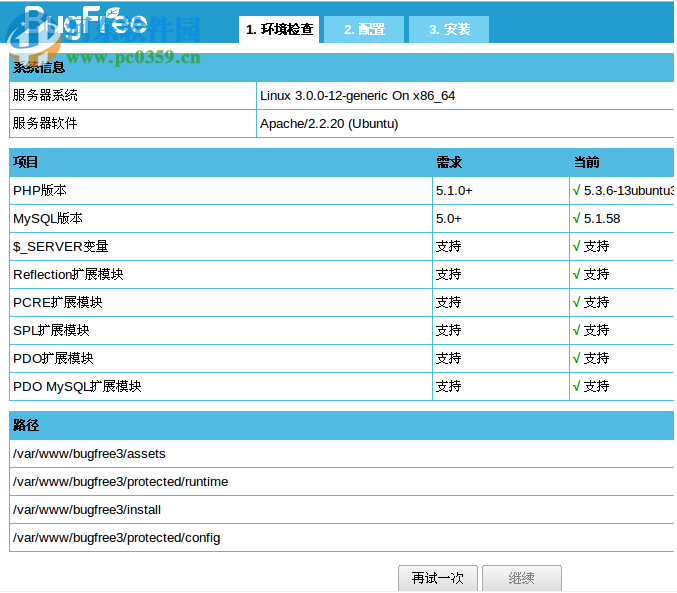Click 支持 requirement in SPL扩展模块 row
Image resolution: width=677 pixels, height=593 pixels.
pos(449,330)
